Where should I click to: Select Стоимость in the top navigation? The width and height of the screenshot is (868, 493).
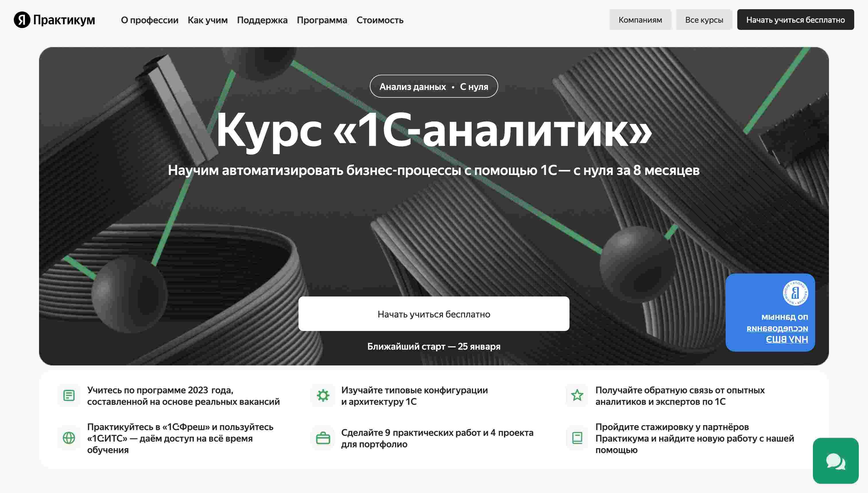coord(380,20)
